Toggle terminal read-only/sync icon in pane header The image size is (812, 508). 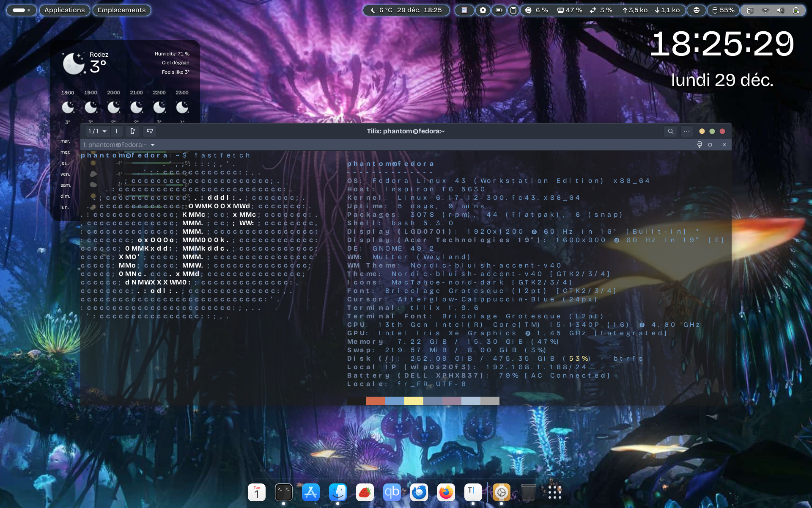pos(699,145)
